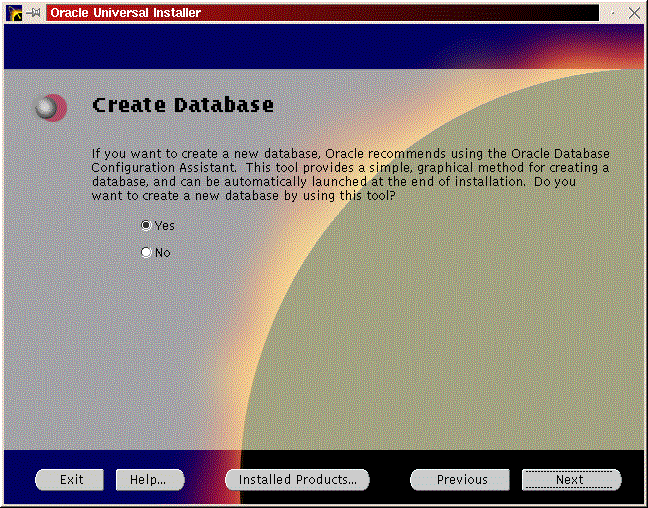The height and width of the screenshot is (508, 648).
Task: Select the No radio button
Action: [x=146, y=253]
